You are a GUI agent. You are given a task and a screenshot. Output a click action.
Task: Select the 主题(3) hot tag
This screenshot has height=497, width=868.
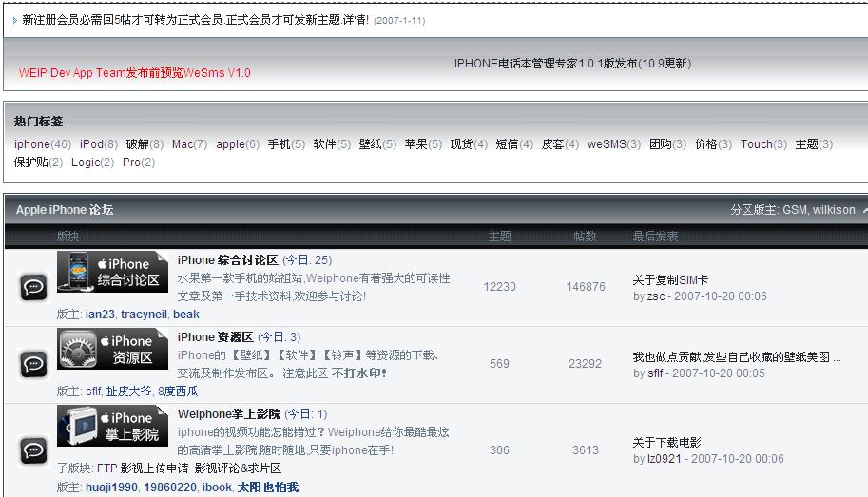pos(815,143)
